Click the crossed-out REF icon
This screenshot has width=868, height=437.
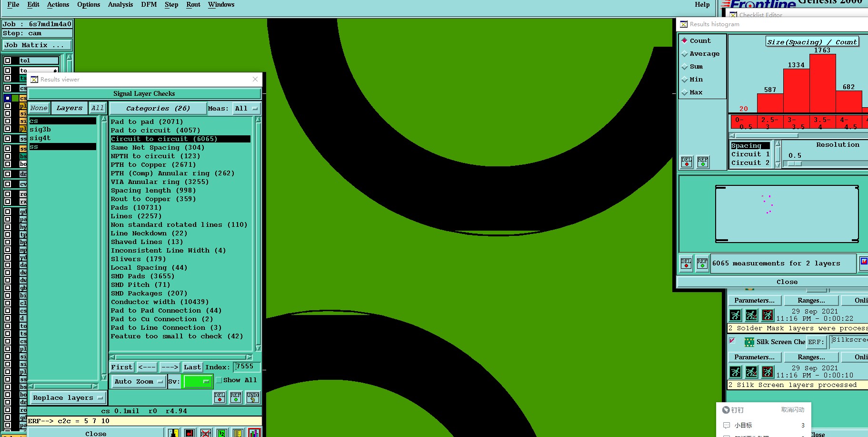click(x=206, y=433)
